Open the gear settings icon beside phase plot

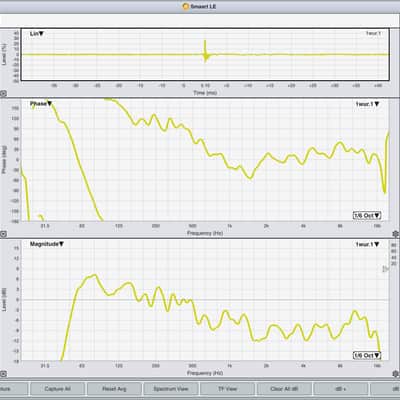[396, 234]
